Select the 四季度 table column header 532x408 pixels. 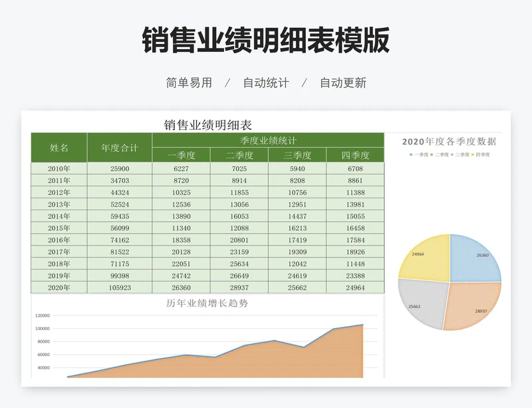355,155
